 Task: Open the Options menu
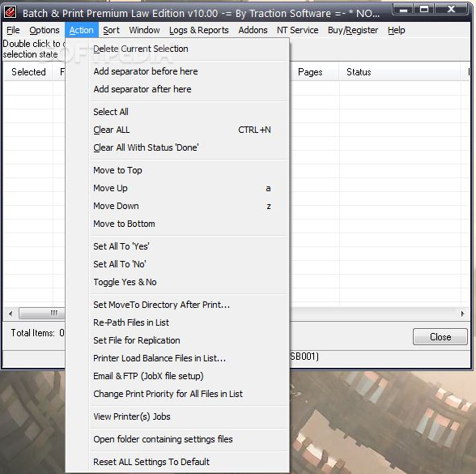[45, 30]
